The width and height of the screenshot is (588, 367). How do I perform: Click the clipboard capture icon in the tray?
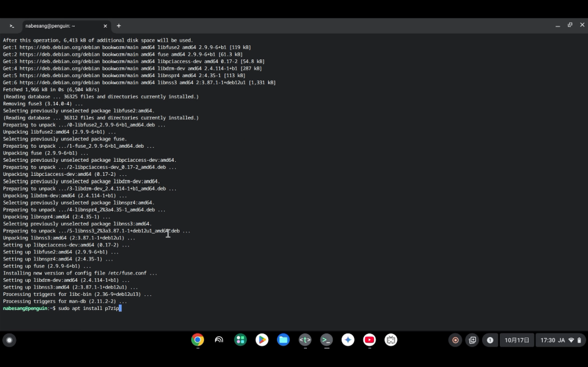tap(472, 340)
